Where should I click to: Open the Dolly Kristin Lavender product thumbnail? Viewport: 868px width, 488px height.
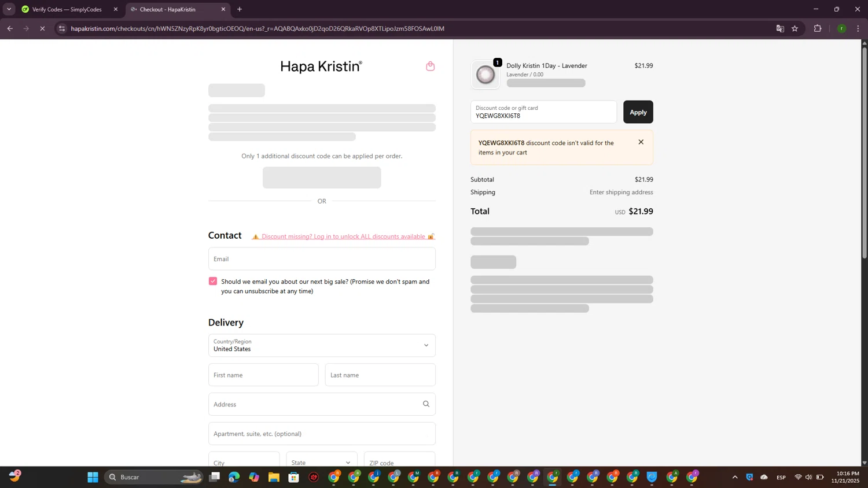[485, 75]
